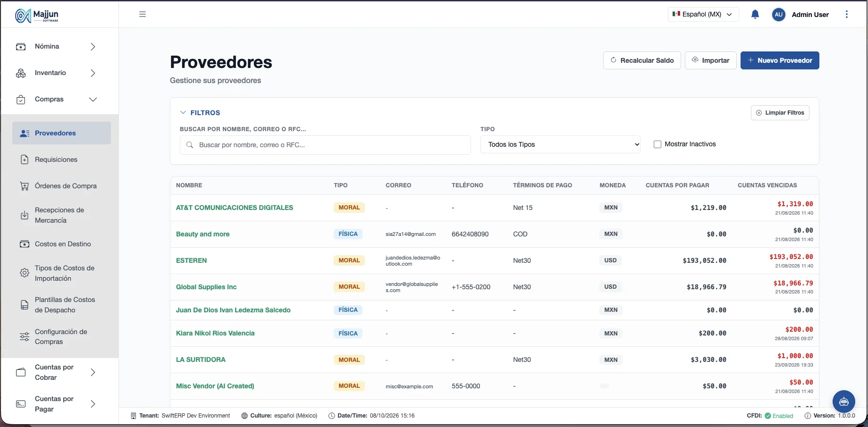
Task: Open the ESTEREN supplier link
Action: pyautogui.click(x=191, y=260)
